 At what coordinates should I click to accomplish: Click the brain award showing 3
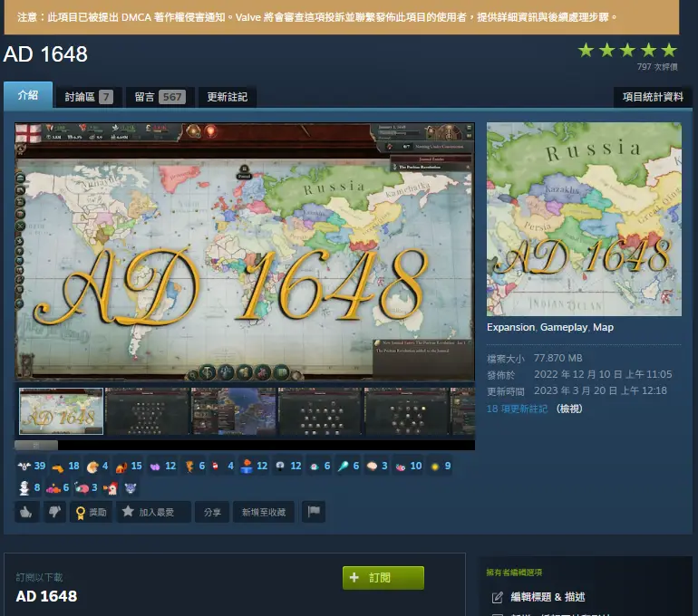coord(376,466)
